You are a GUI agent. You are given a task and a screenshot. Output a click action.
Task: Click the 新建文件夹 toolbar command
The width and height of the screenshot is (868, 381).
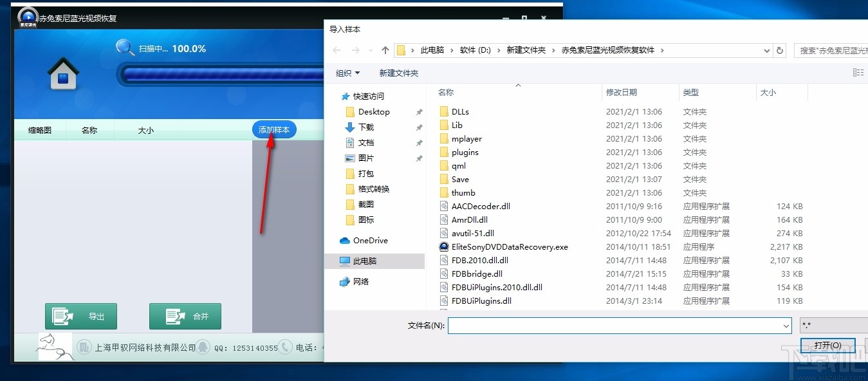pyautogui.click(x=398, y=73)
